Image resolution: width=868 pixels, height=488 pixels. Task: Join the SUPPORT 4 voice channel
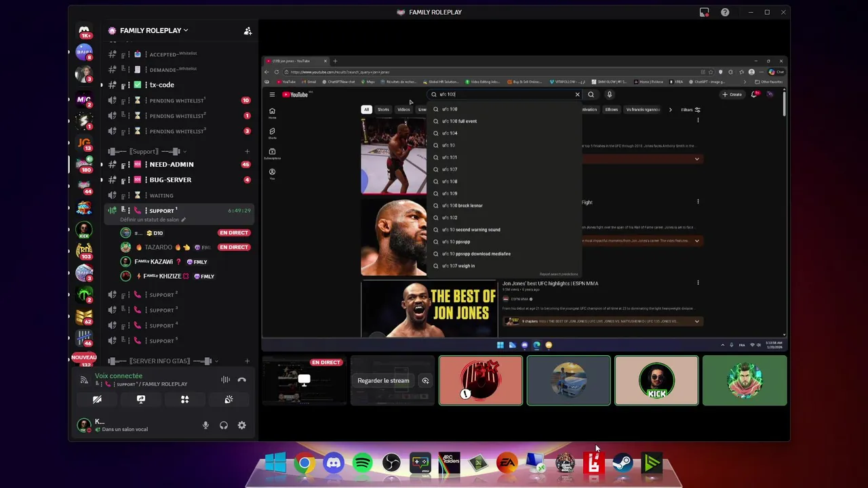pos(179,325)
